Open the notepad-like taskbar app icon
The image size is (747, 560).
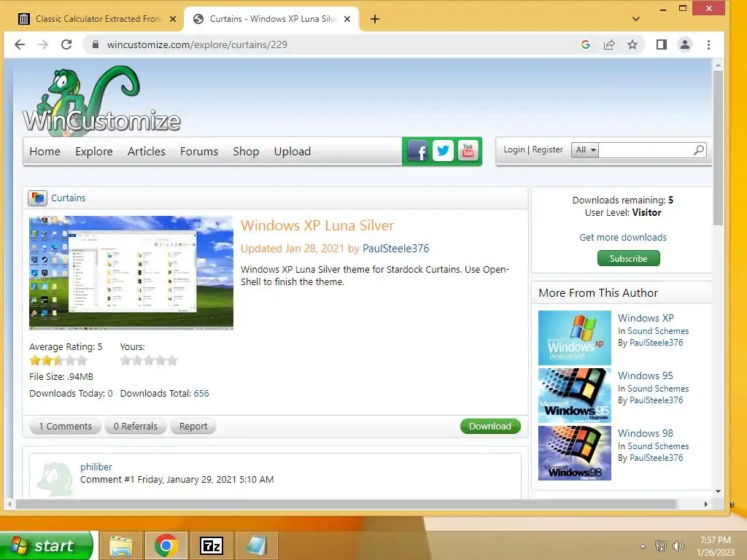click(x=257, y=545)
